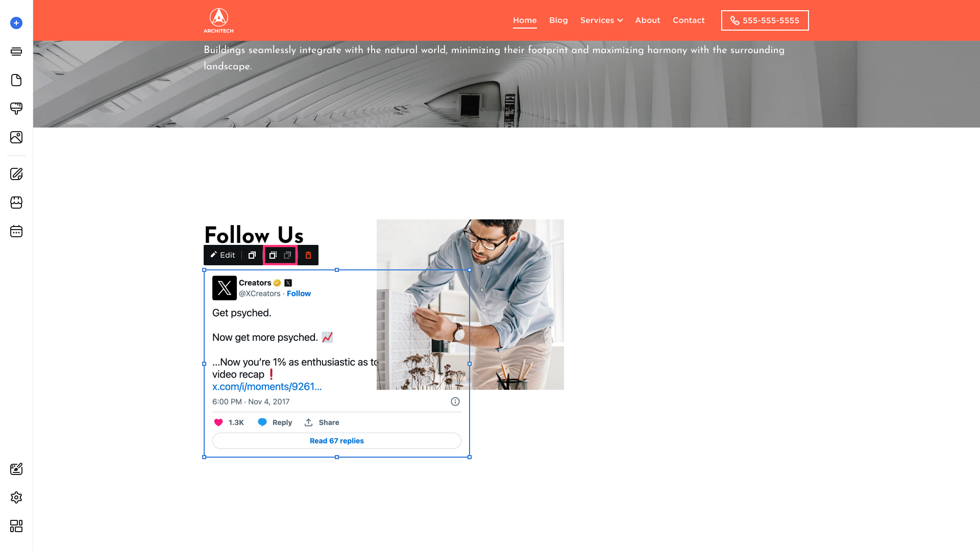Viewport: 980px width, 551px height.
Task: Open the Blog navigation item
Action: (558, 20)
